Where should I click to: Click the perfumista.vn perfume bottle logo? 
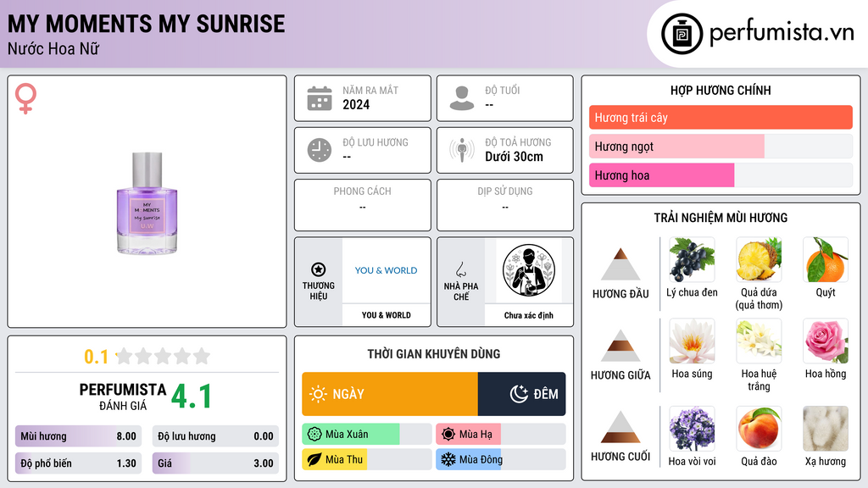tap(682, 34)
